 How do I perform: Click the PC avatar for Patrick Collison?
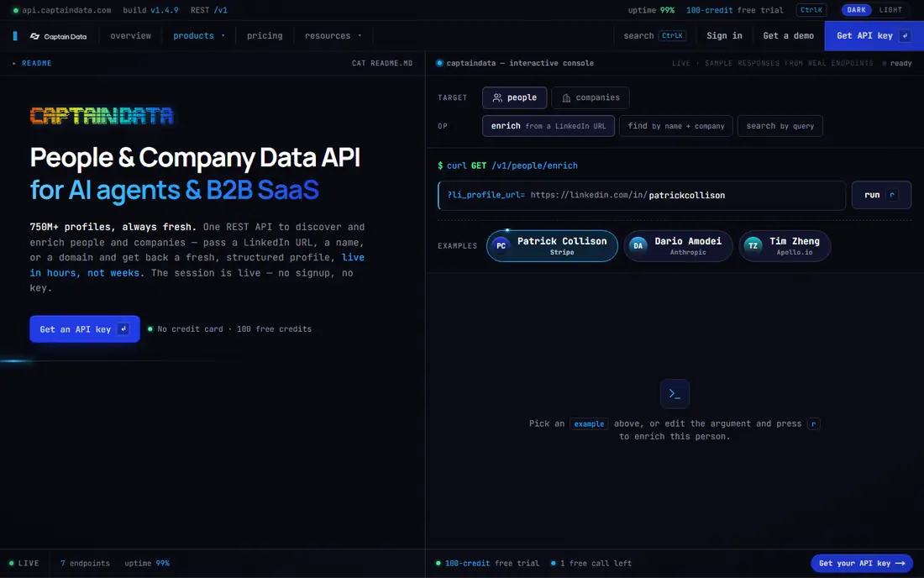point(501,245)
